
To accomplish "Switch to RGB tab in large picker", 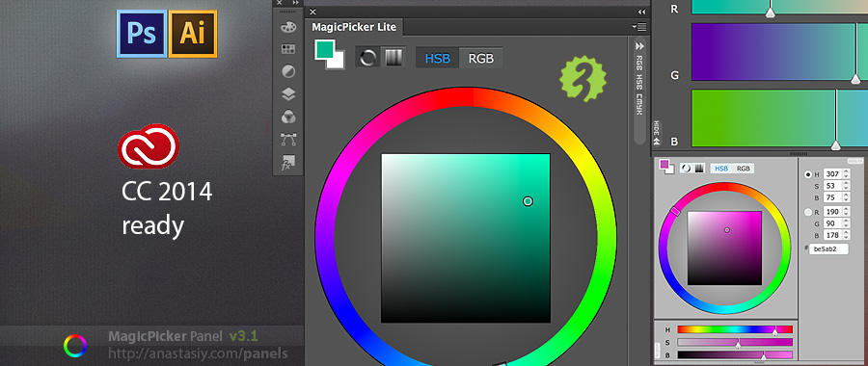I will tap(480, 58).
